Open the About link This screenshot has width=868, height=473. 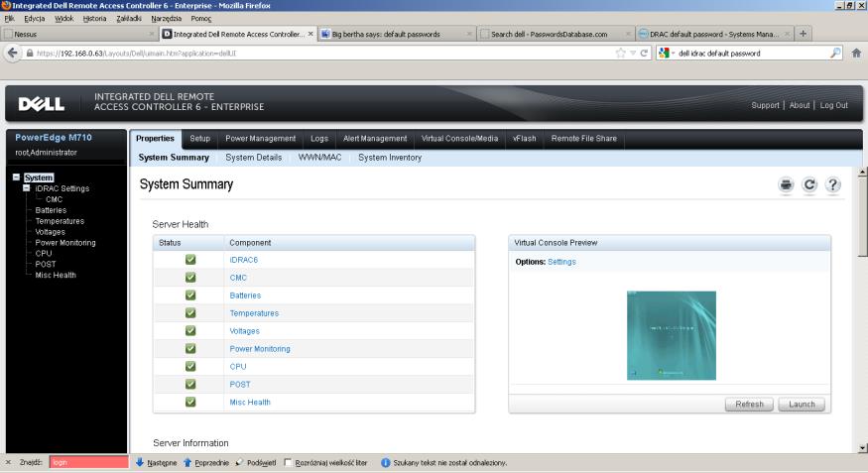point(800,105)
